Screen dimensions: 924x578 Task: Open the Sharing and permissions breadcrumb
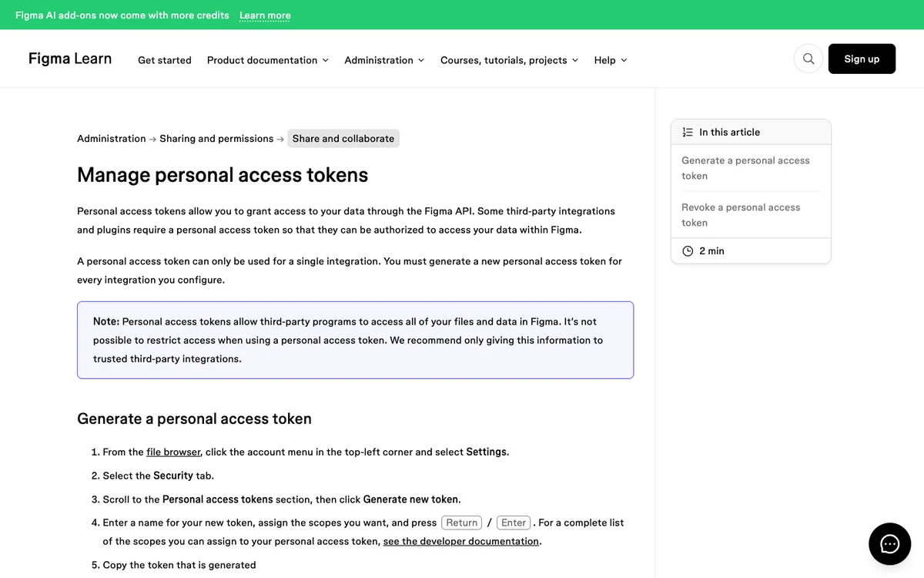pyautogui.click(x=216, y=139)
